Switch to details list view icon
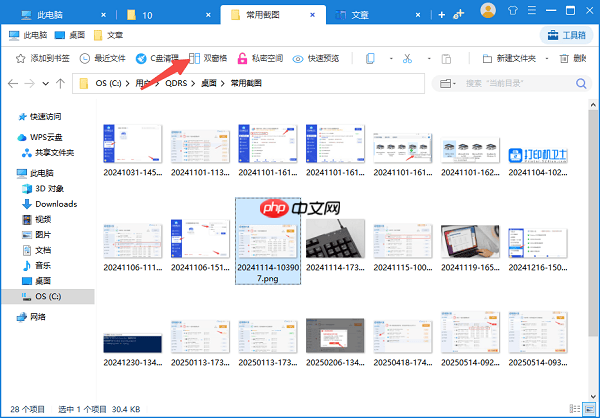Image resolution: width=600 pixels, height=418 pixels. click(x=575, y=409)
